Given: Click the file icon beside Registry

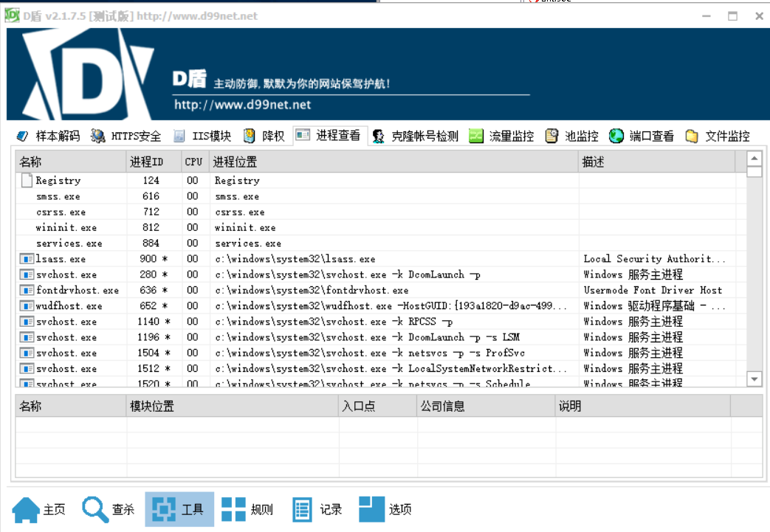Looking at the screenshot, I should [x=27, y=180].
